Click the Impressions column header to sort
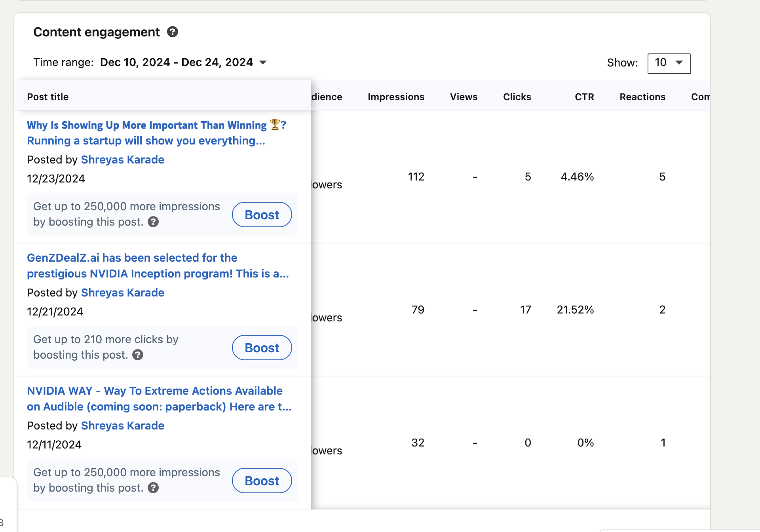Viewport: 760px width, 532px height. click(x=395, y=96)
